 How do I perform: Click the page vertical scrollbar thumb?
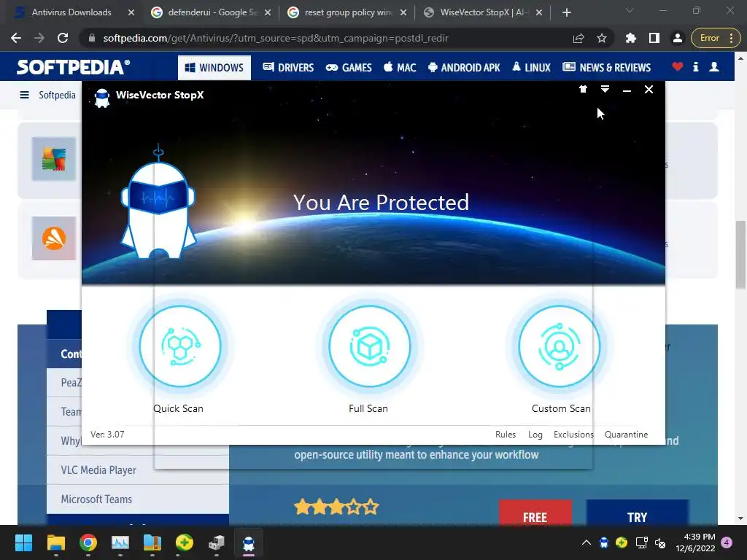point(740,254)
